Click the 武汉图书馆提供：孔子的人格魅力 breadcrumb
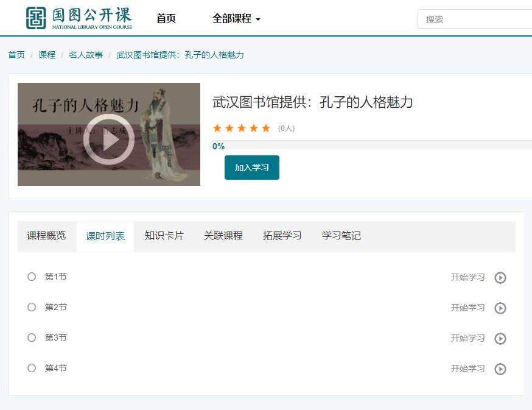 tap(180, 55)
